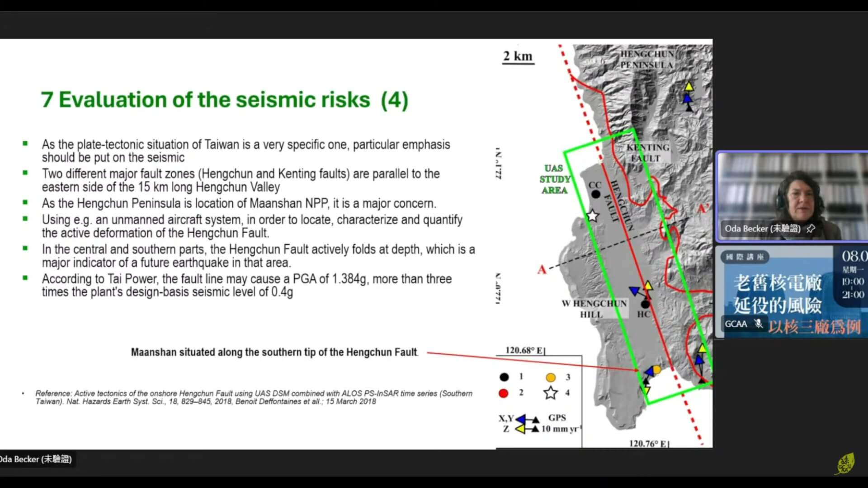Click the bullet about plate-tectonic situation of Taiwan
Viewport: 868px width, 488px height.
[246, 151]
